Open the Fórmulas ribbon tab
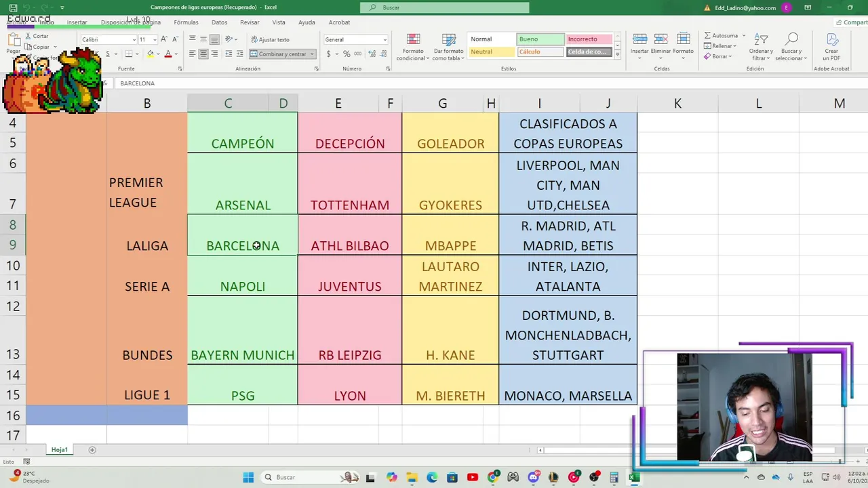 pyautogui.click(x=186, y=22)
